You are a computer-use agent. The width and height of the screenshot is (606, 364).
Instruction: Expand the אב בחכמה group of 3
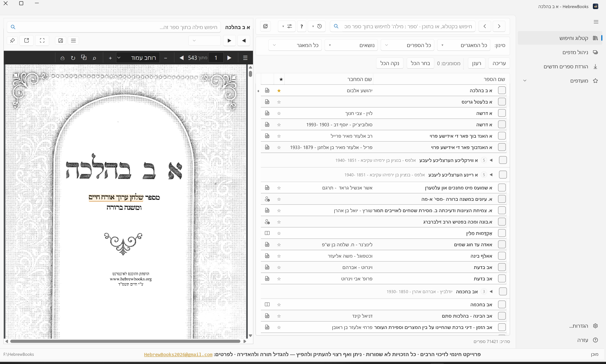(491, 292)
